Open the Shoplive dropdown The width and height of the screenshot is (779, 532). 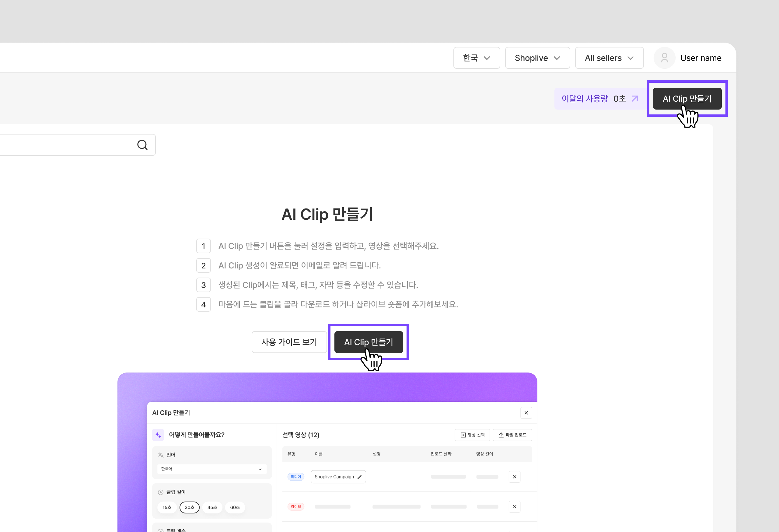pyautogui.click(x=537, y=58)
